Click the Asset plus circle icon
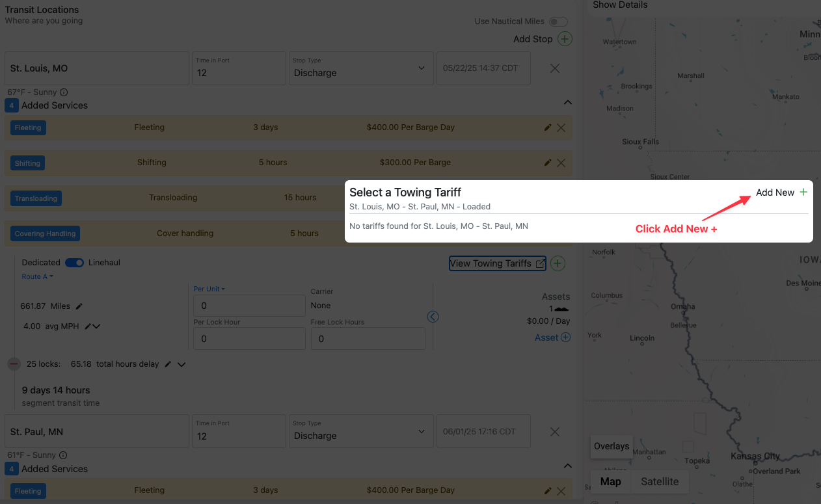 click(x=565, y=338)
